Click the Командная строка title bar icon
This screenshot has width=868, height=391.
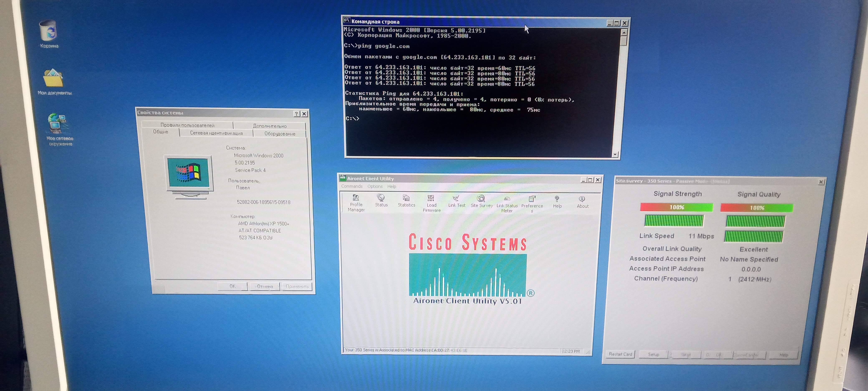coord(346,21)
